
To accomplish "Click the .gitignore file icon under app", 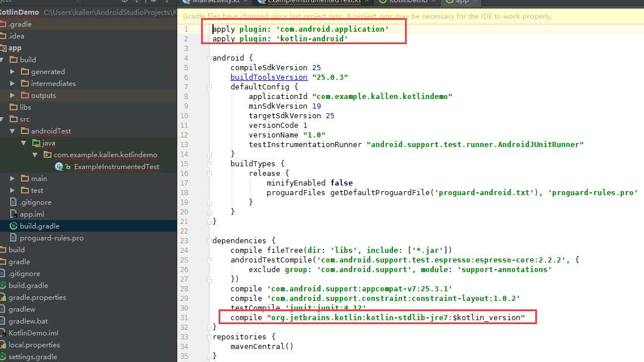I will 14,202.
